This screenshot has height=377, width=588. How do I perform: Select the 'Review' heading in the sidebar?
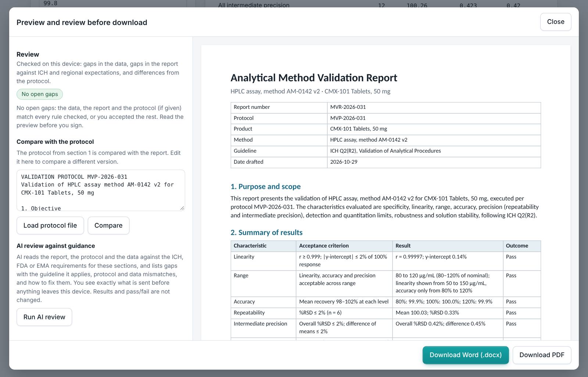tap(28, 54)
